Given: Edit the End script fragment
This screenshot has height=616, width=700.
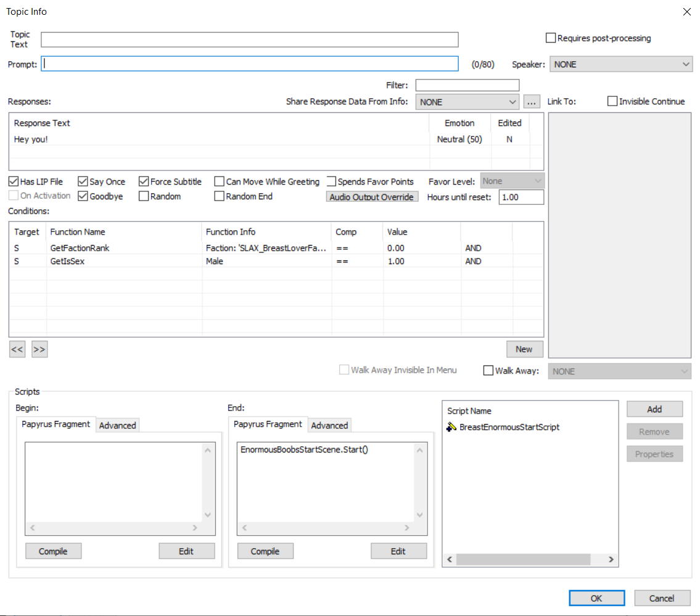Looking at the screenshot, I should pos(398,551).
